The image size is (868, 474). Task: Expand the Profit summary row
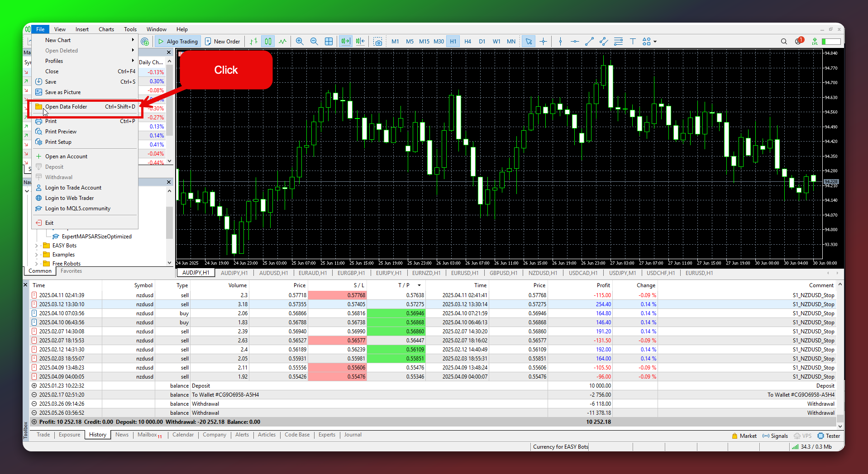pos(34,422)
